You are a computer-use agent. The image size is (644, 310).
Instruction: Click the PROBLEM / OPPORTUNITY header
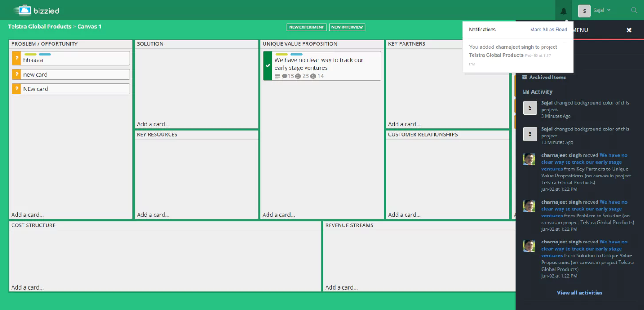[44, 44]
